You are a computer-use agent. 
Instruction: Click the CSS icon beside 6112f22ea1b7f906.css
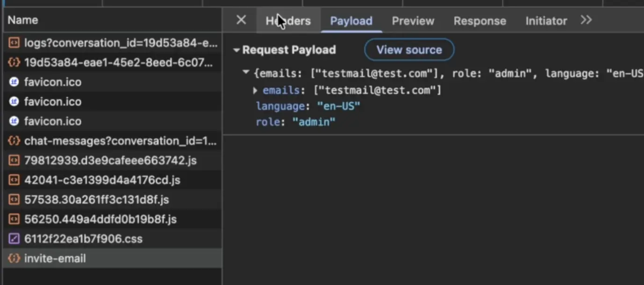click(14, 239)
